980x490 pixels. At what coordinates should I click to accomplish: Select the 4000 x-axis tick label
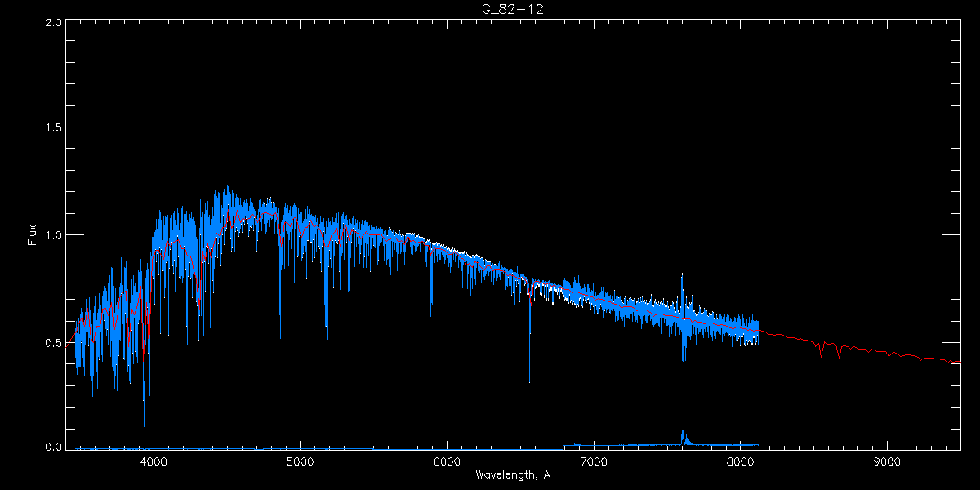[x=154, y=461]
